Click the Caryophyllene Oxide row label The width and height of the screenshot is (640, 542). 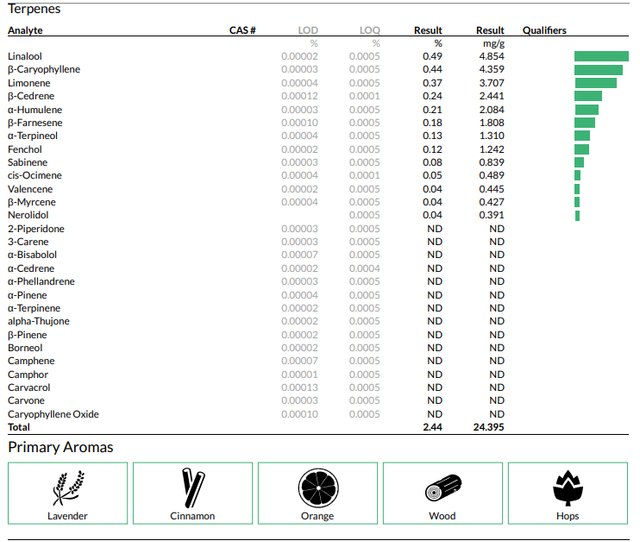(53, 414)
